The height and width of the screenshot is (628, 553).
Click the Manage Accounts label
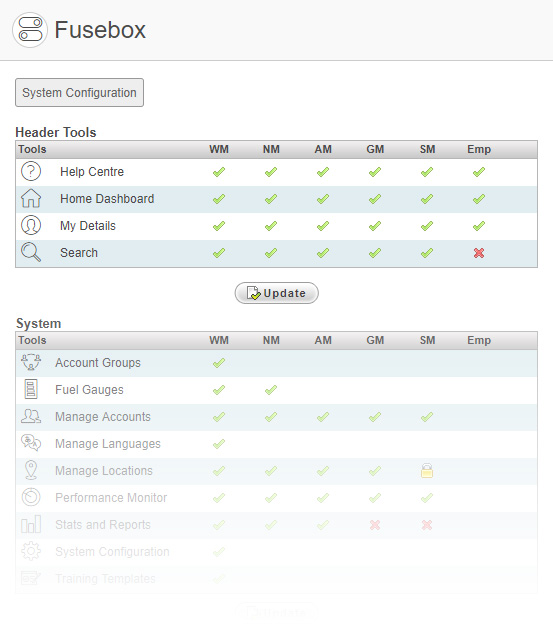pyautogui.click(x=103, y=417)
